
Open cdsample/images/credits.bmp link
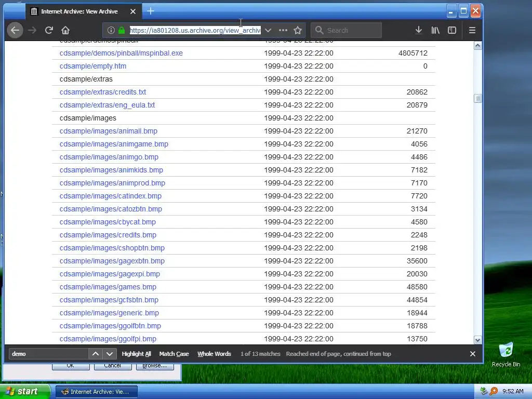[x=108, y=235]
